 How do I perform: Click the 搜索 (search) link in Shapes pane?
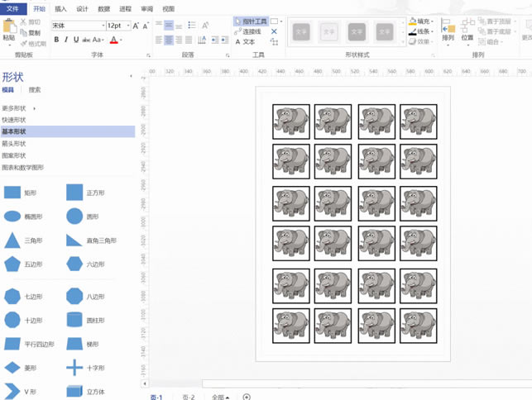[34, 89]
